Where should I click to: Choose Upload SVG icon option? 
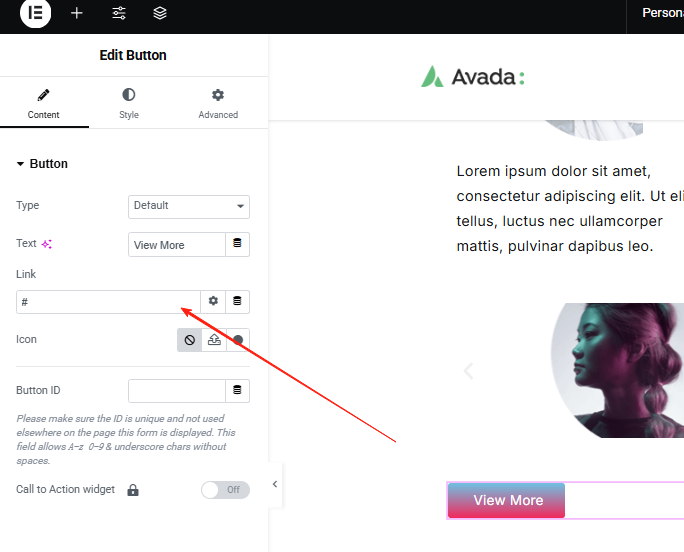click(214, 340)
